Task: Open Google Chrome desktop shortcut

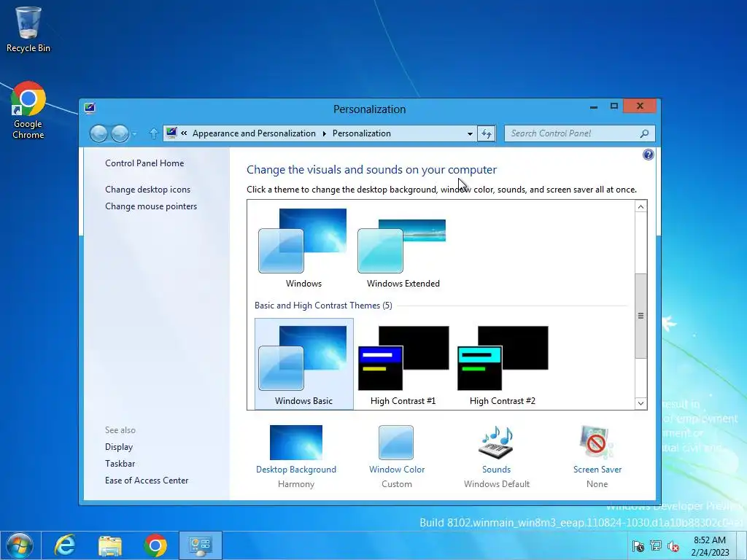Action: 28,111
